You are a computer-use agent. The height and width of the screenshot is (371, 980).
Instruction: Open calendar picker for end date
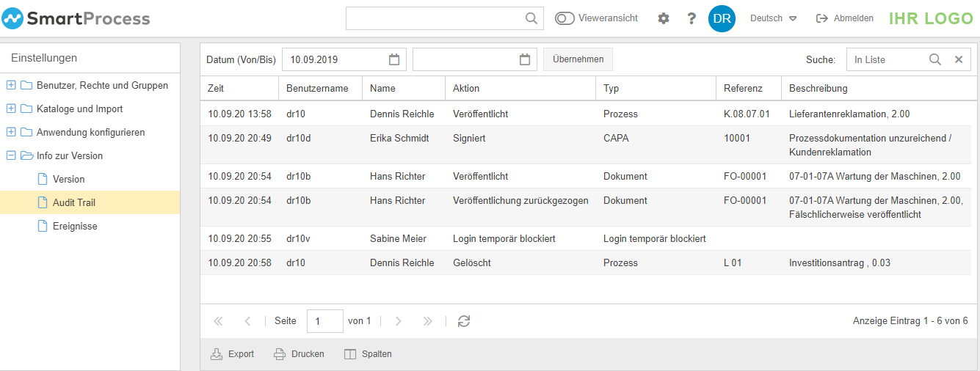click(x=525, y=59)
